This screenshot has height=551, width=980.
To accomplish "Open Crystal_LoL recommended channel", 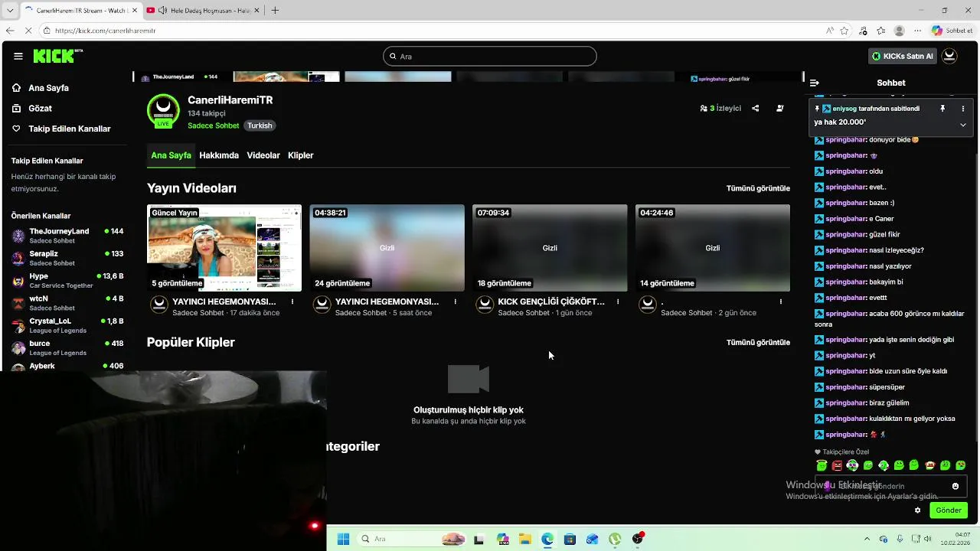I will pos(67,325).
